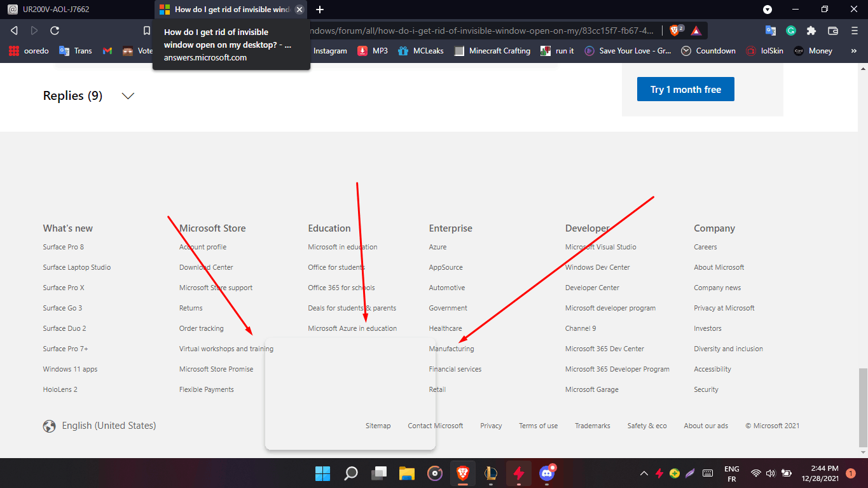Screen dimensions: 868x488
Task: Open the Microsoft Store support link
Action: (x=216, y=288)
